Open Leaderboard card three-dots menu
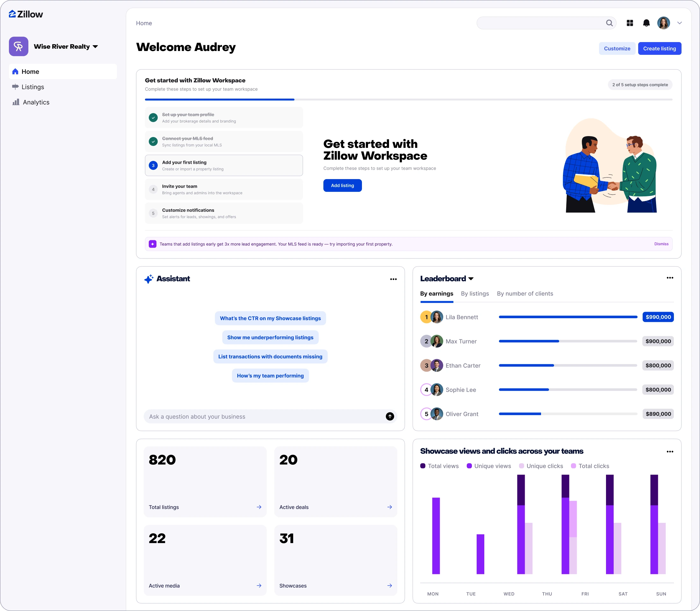The width and height of the screenshot is (700, 611). [x=670, y=278]
